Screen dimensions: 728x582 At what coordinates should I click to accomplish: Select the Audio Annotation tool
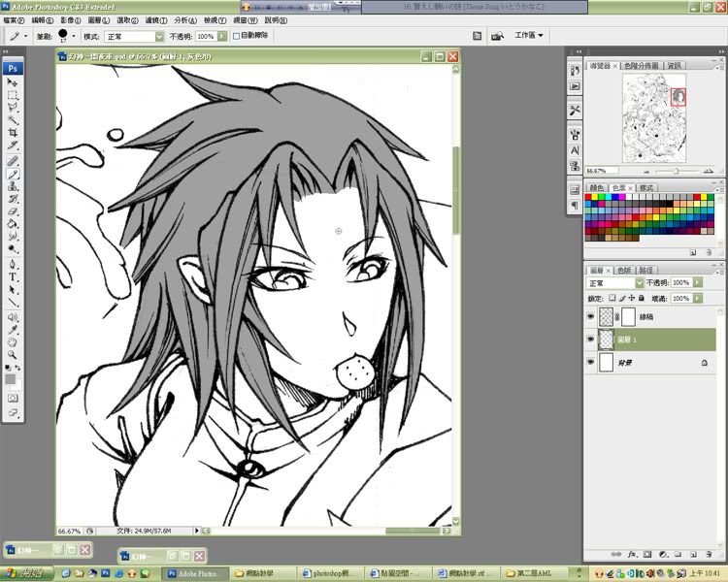[13, 317]
